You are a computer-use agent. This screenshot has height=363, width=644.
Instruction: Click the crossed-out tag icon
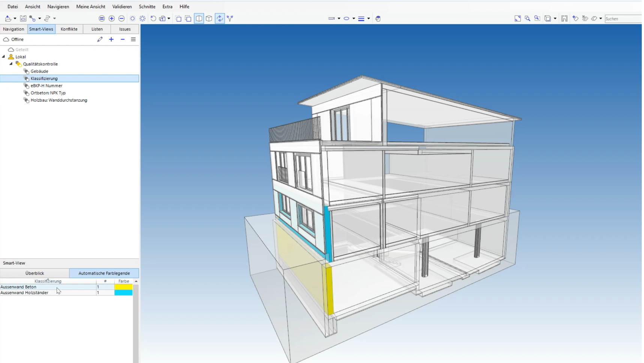[x=585, y=18]
